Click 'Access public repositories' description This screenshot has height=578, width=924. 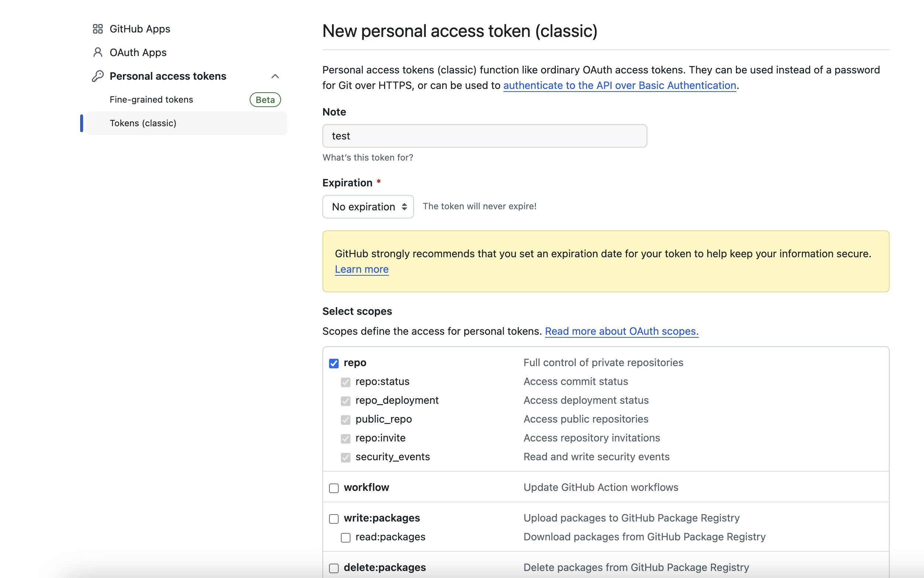(586, 419)
